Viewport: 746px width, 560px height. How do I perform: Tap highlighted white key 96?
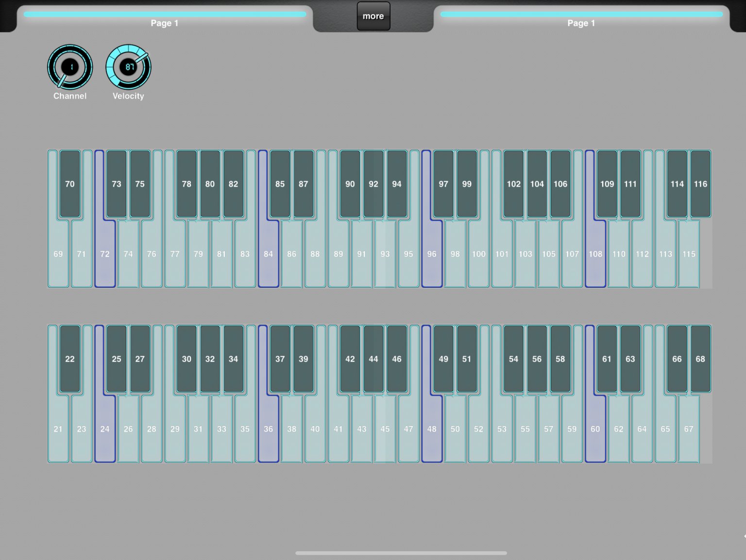[432, 254]
